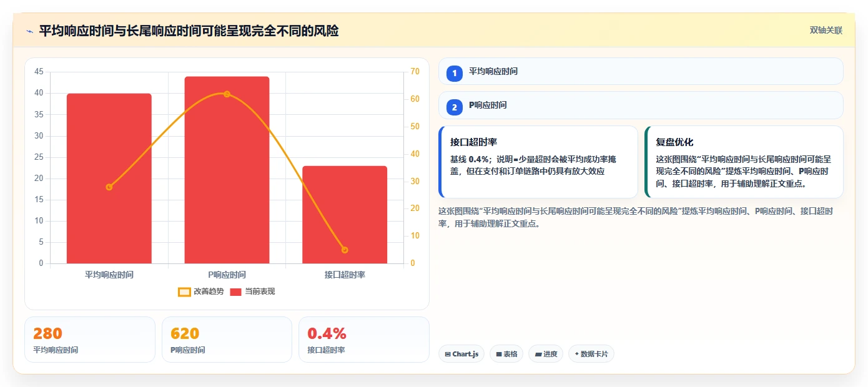Click the 基线 0.4% description text
This screenshot has height=387, width=868.
(x=533, y=165)
